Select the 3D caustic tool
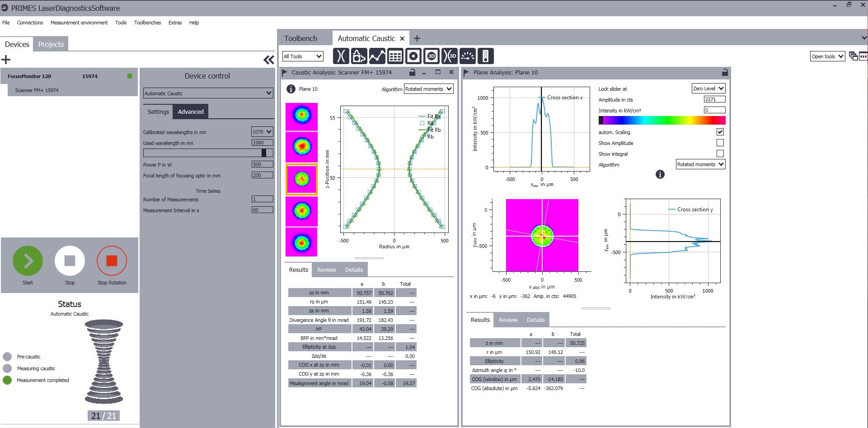868x428 pixels. [450, 56]
